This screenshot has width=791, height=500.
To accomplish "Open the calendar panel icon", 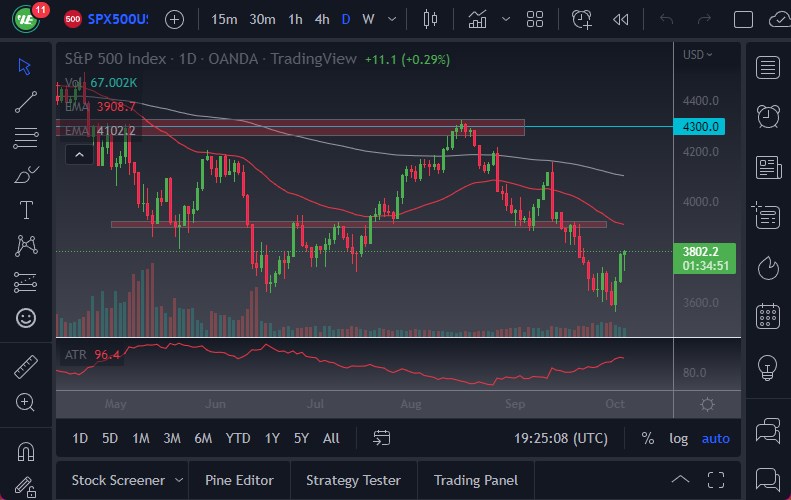I will tap(768, 316).
